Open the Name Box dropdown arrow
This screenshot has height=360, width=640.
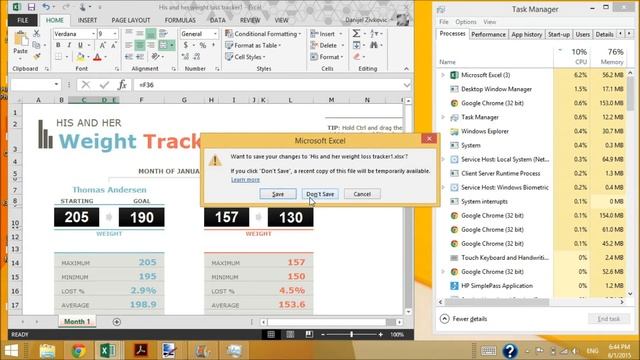pyautogui.click(x=56, y=84)
